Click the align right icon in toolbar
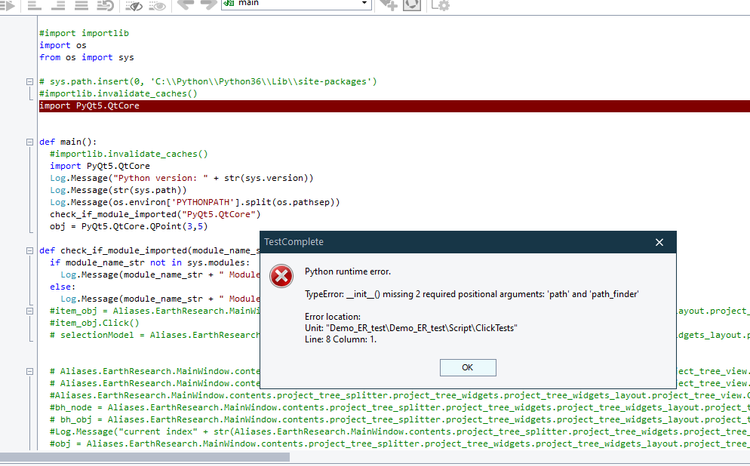The height and width of the screenshot is (466, 750). point(59,5)
